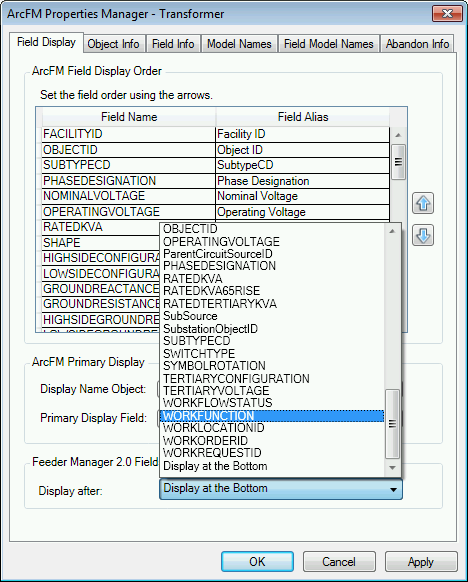The height and width of the screenshot is (582, 468).
Task: Move selected field down with arrow
Action: [423, 235]
